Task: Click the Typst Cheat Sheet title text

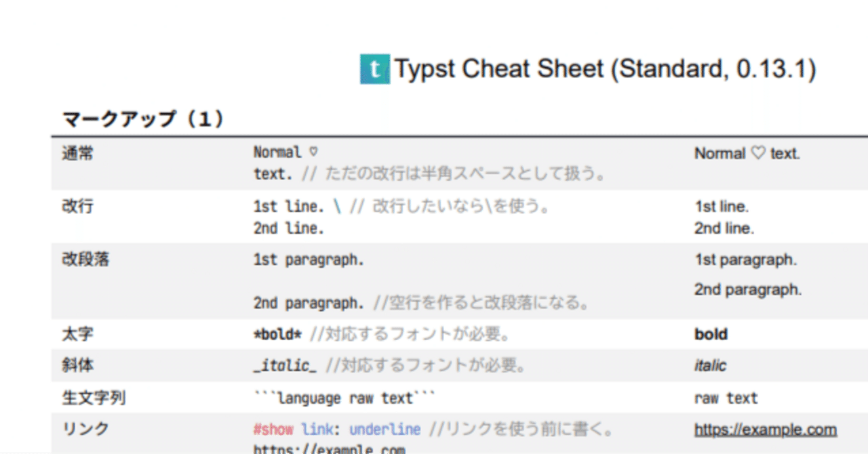Action: pyautogui.click(x=604, y=68)
